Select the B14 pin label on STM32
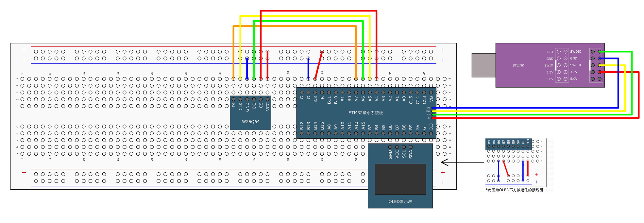 click(315, 126)
